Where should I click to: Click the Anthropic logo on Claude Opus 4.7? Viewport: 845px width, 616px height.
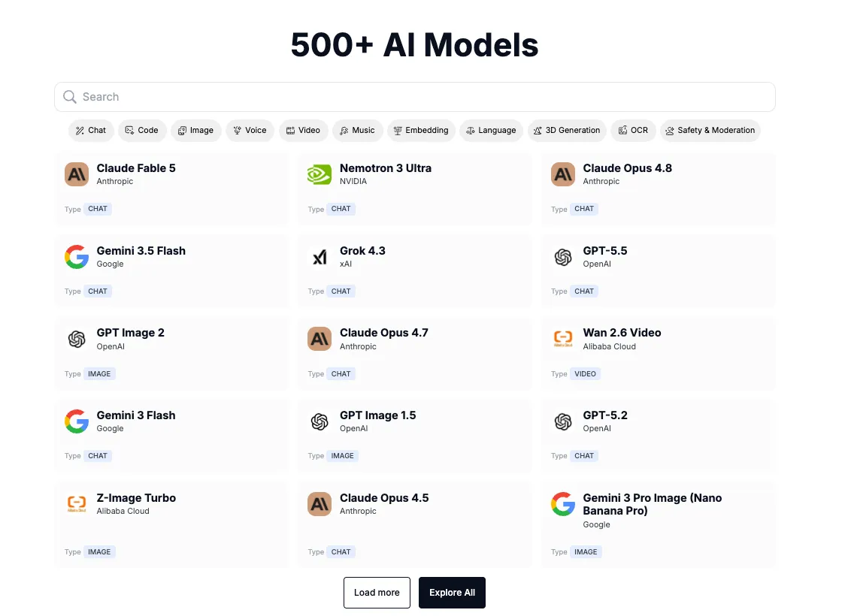click(x=320, y=340)
